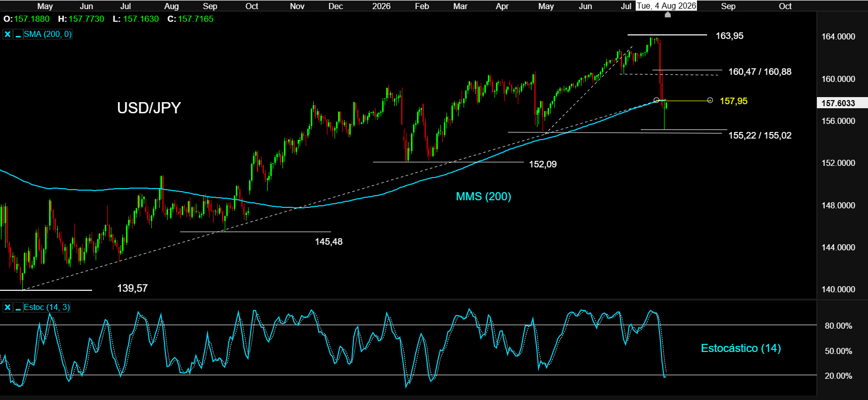The image size is (868, 400).
Task: Click the Dec month label on time axis
Action: click(336, 6)
